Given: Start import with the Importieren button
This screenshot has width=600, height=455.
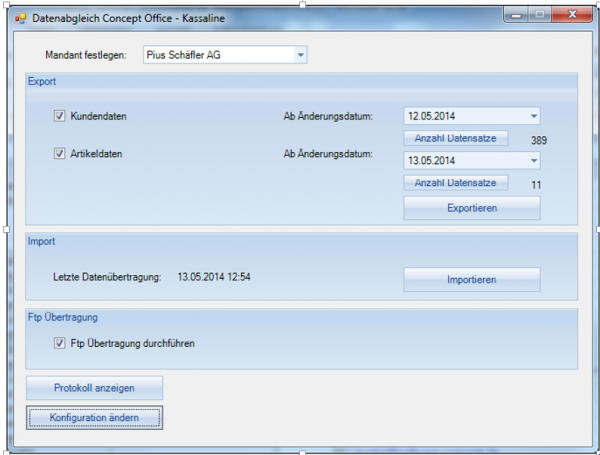Looking at the screenshot, I should pos(471,280).
